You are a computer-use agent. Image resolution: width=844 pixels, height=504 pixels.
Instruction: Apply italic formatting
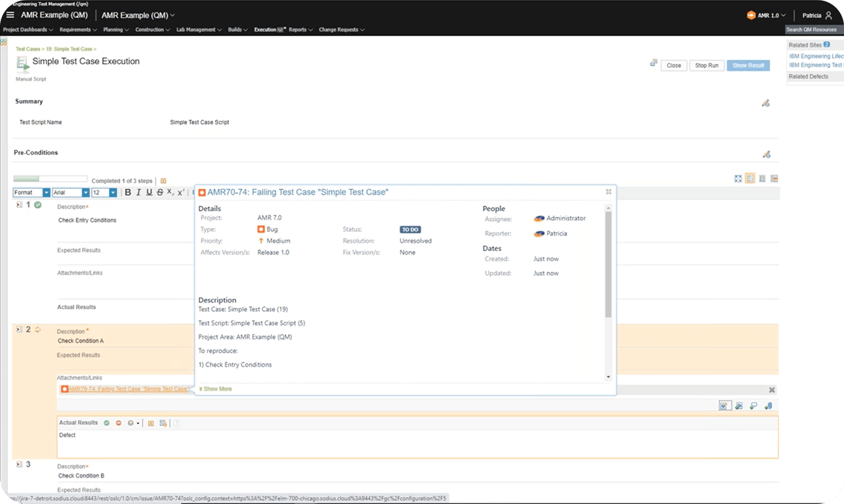pyautogui.click(x=138, y=193)
